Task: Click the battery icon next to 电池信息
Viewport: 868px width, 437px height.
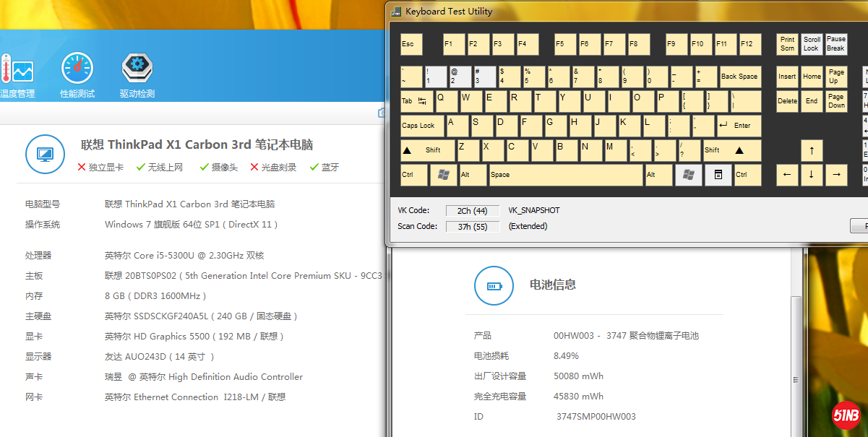Action: coord(494,285)
